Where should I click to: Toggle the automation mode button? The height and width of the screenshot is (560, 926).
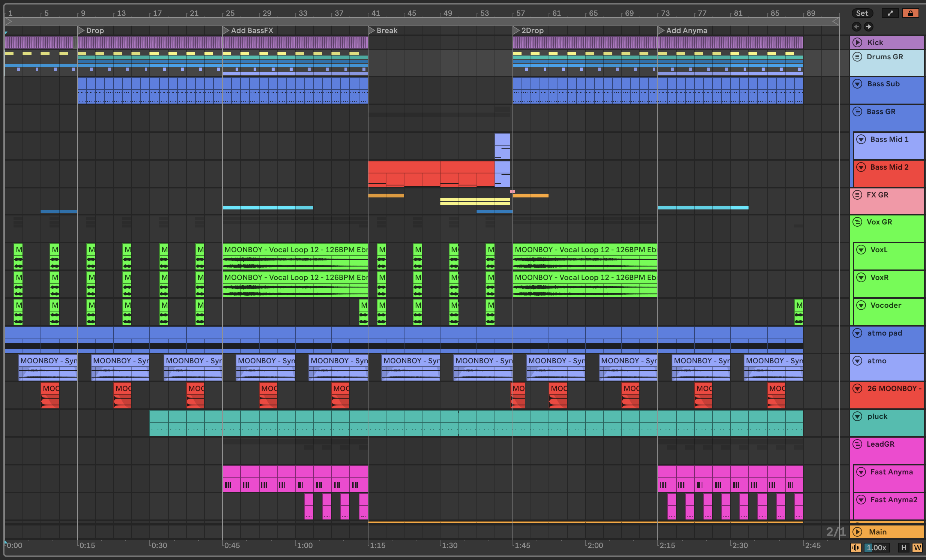tap(890, 13)
